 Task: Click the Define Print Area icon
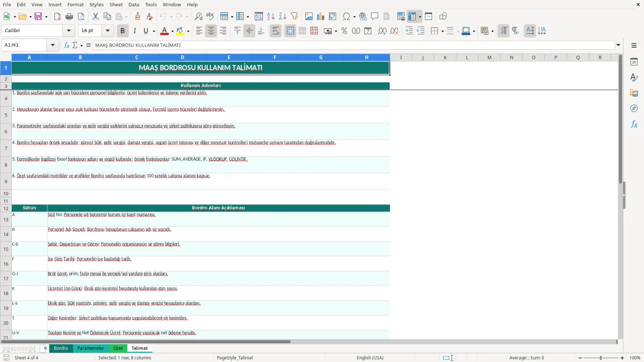tap(401, 17)
